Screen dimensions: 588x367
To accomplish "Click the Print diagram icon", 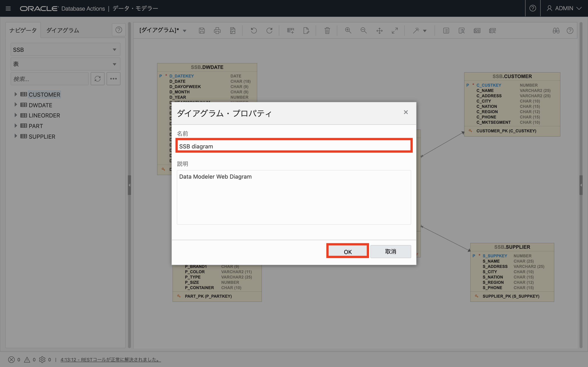I will click(x=217, y=31).
